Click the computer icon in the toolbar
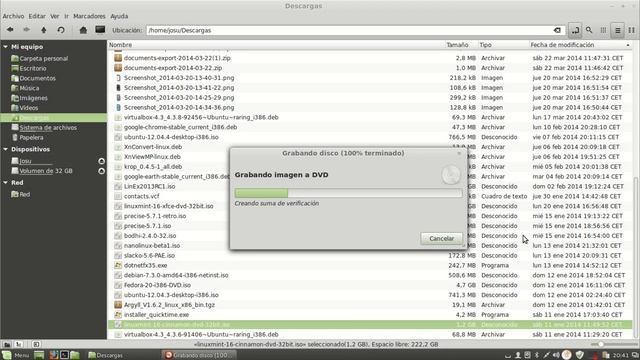Image resolution: width=640 pixels, height=360 pixels. (x=100, y=30)
